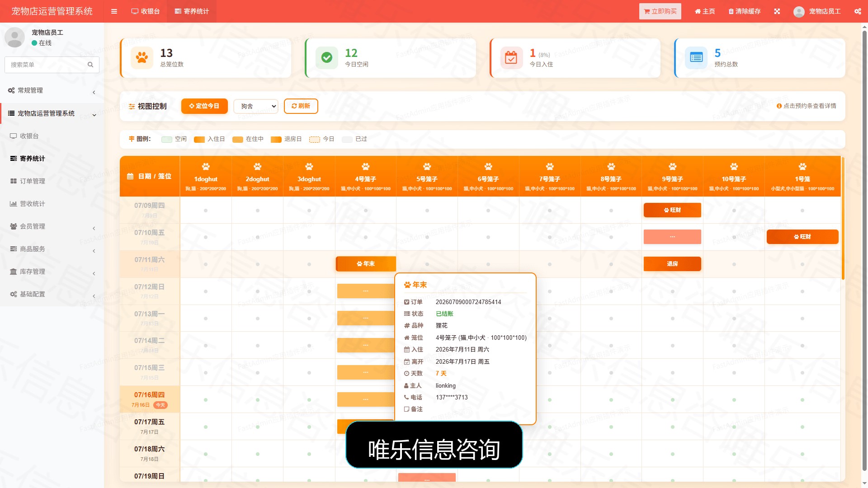Expand the 会员管理 menu

52,226
